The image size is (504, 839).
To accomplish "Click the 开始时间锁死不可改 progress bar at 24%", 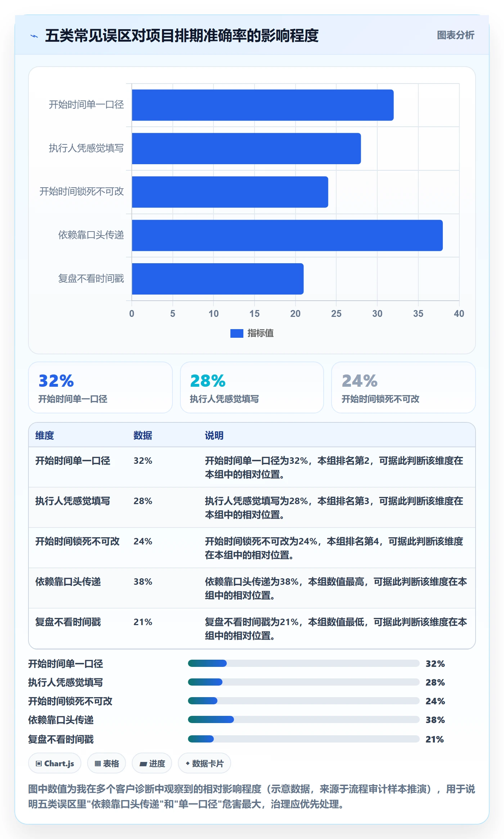I will (x=303, y=701).
